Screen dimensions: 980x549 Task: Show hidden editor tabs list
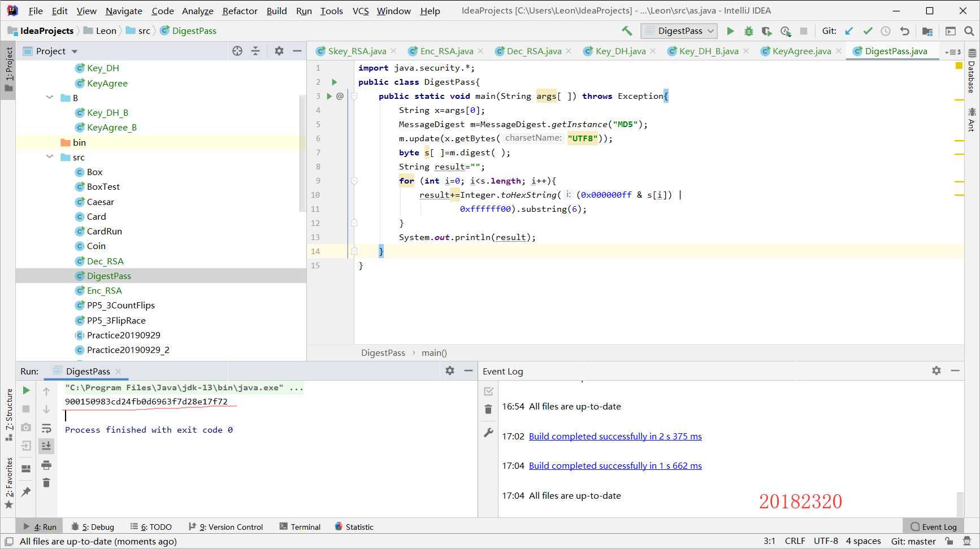[x=953, y=51]
